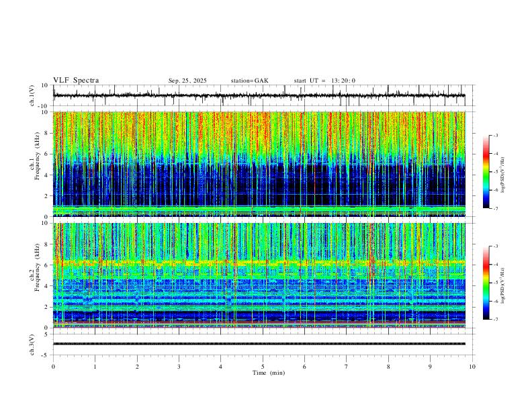Click the "Time (min)" axis label
Screen dimensions: 532x411
[269, 373]
